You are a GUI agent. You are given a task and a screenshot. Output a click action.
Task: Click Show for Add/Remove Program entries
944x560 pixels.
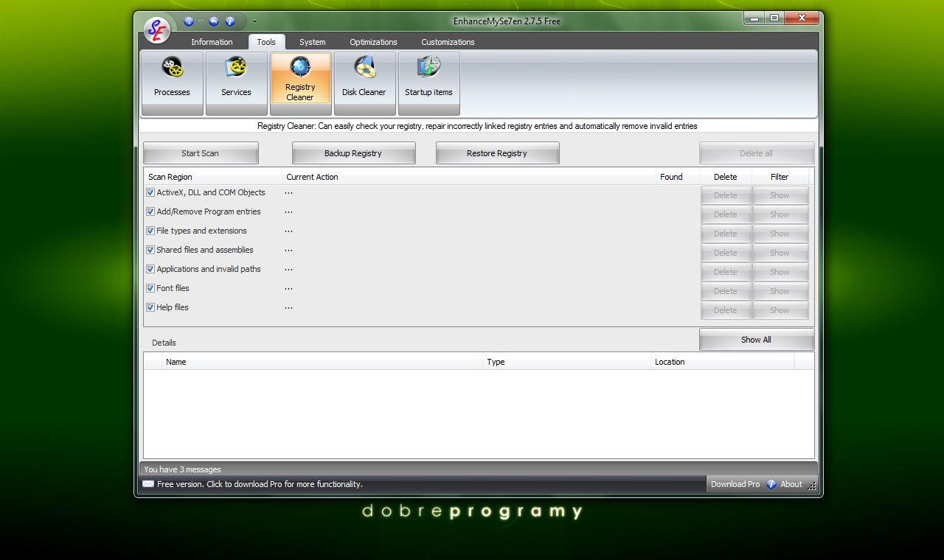click(x=780, y=214)
